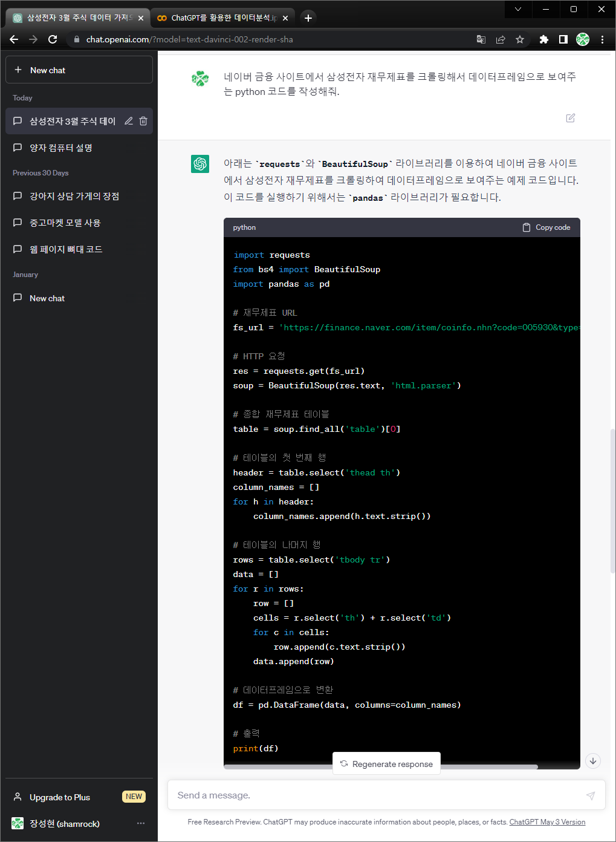Image resolution: width=616 pixels, height=842 pixels.
Task: Click the code line 'from bs4 import BeautifulSoup'
Action: click(x=306, y=270)
